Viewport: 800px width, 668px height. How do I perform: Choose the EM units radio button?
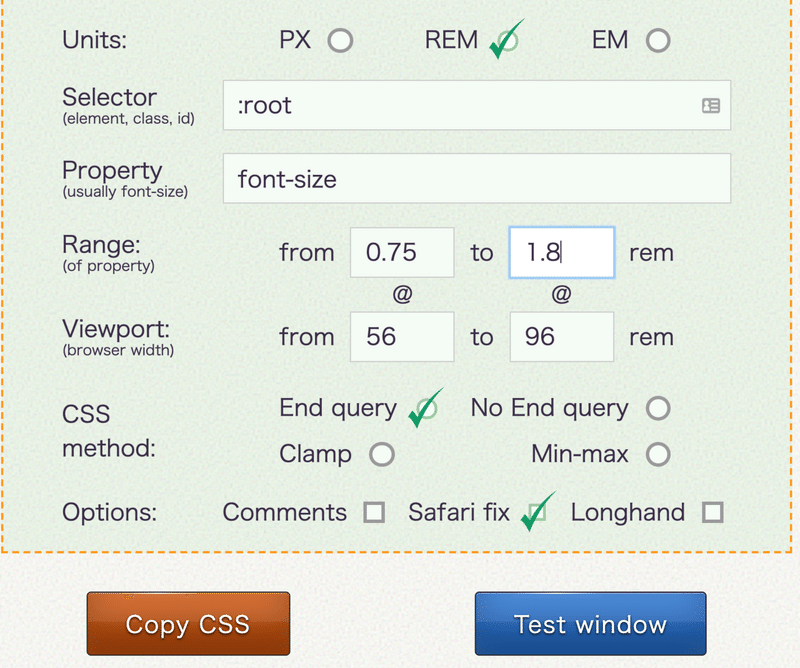(658, 41)
